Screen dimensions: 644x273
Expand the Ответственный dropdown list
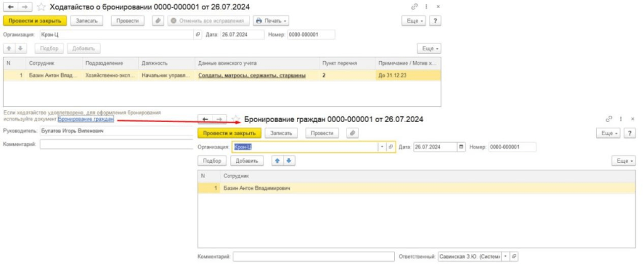[x=504, y=257]
